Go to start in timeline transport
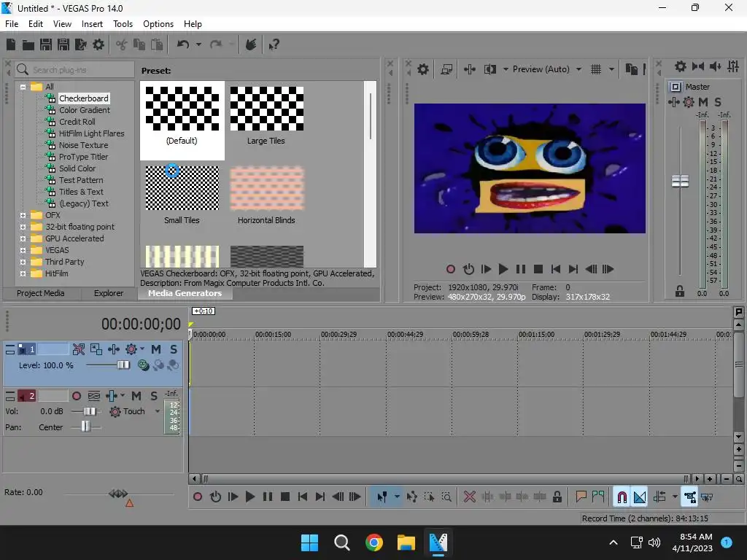 coord(303,497)
